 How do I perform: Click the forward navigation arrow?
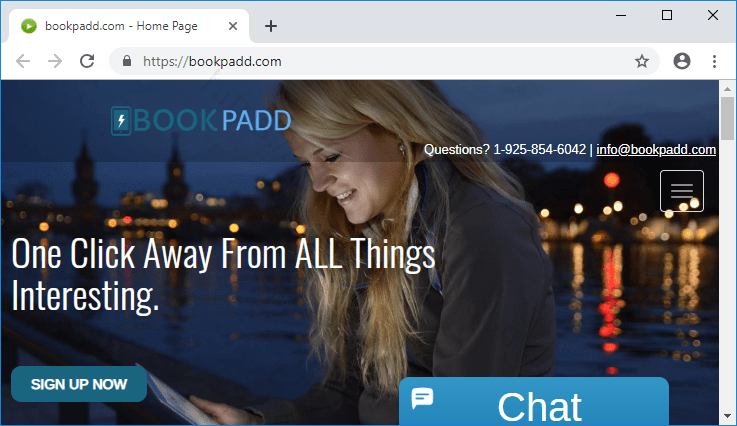[55, 61]
